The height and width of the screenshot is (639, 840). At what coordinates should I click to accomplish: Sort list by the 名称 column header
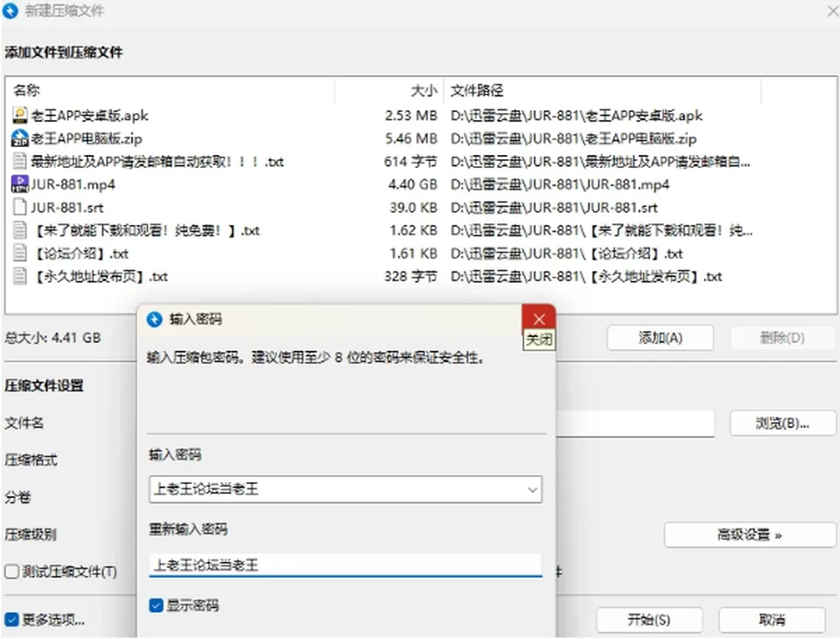(x=171, y=90)
